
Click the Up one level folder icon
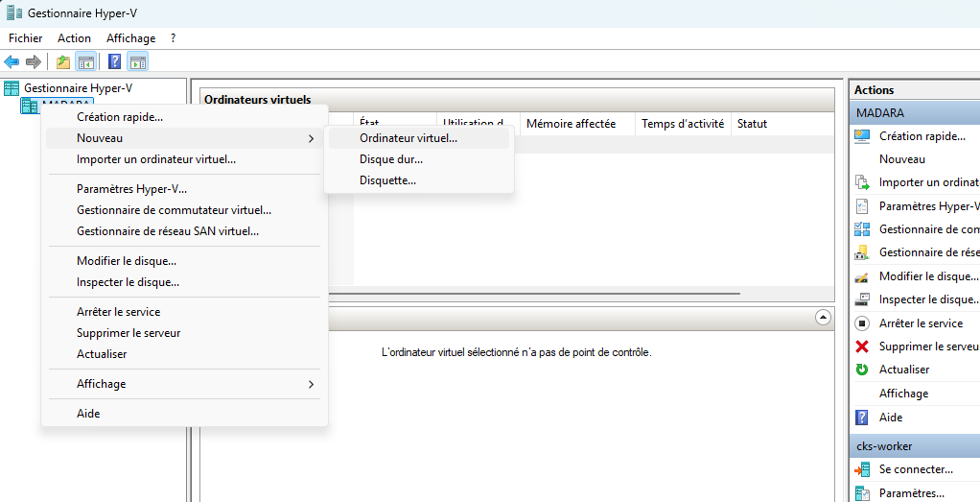[63, 61]
